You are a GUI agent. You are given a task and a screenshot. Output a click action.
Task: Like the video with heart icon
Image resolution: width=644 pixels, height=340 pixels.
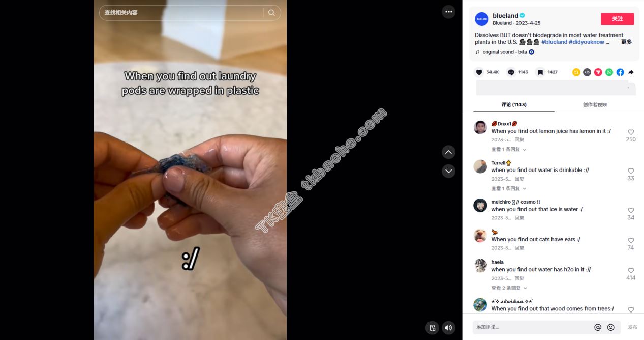(x=479, y=72)
